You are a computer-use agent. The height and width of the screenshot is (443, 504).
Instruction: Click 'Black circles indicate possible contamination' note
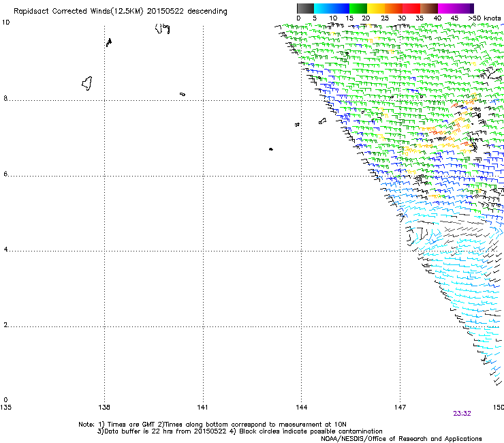[311, 431]
